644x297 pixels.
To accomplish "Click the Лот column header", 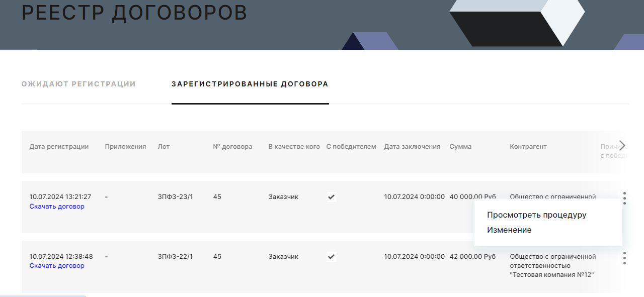I will pos(164,147).
